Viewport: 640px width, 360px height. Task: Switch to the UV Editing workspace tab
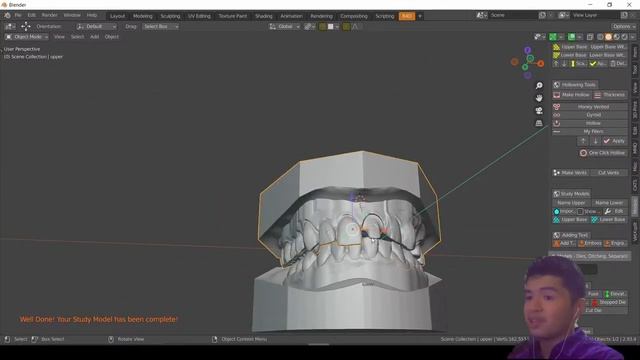pos(199,16)
